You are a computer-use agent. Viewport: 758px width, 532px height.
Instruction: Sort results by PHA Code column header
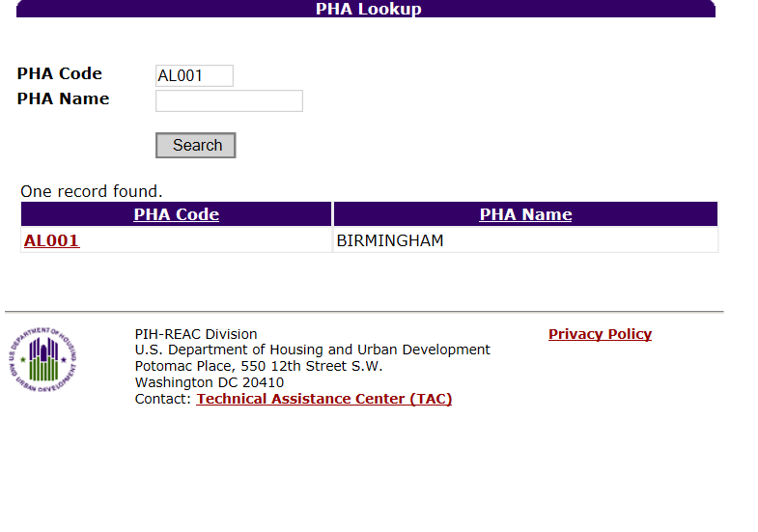pos(177,214)
